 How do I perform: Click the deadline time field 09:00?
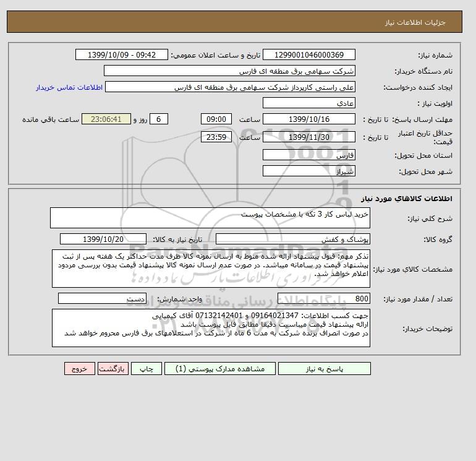click(x=216, y=119)
